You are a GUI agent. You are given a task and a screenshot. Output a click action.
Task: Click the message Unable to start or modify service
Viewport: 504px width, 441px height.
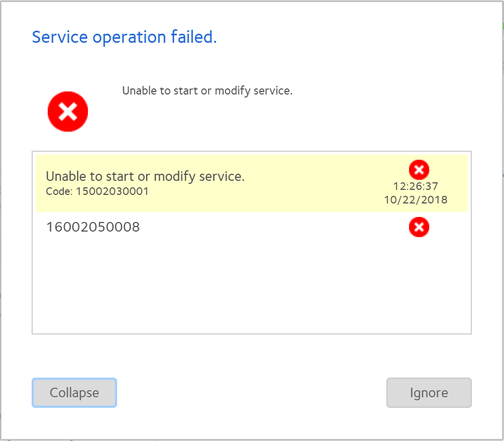(x=207, y=91)
